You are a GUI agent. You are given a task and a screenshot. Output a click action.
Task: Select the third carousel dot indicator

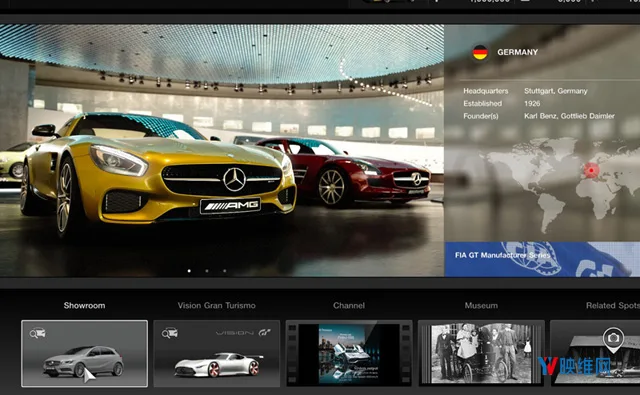[x=224, y=271]
